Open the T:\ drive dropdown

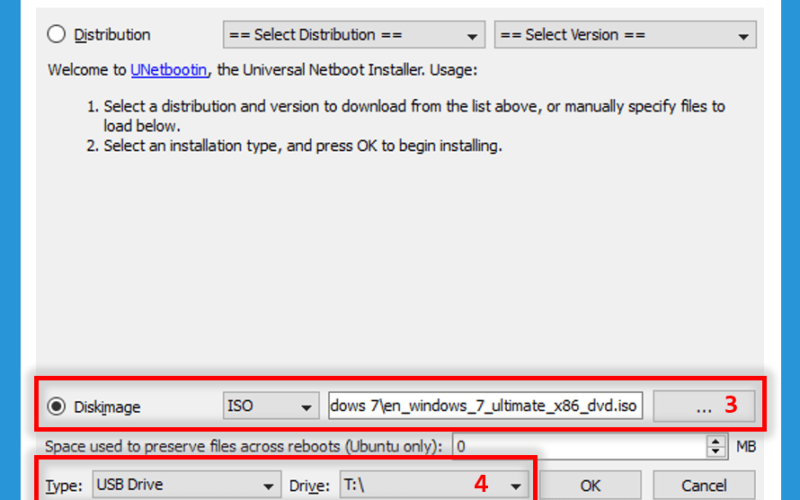434,485
